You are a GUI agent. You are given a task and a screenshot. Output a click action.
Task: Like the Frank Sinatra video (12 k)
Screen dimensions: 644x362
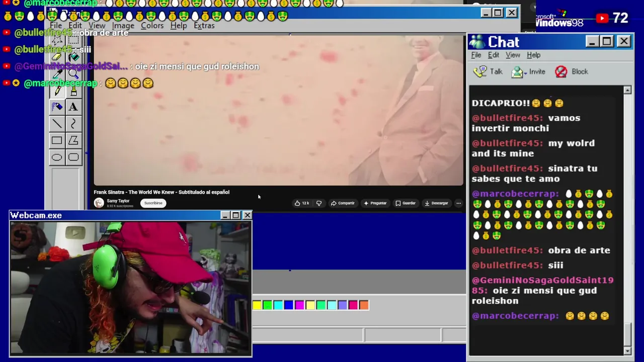pos(302,203)
